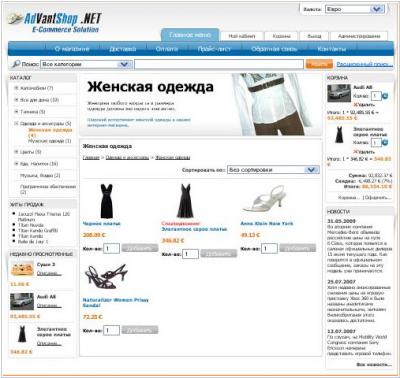The width and height of the screenshot is (400, 378).
Task: Click quantity field under first black dress
Action: pyautogui.click(x=111, y=248)
